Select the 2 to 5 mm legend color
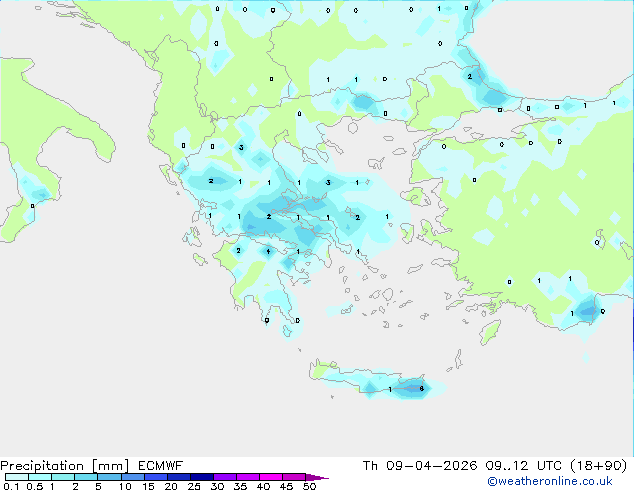Screen dimensions: 634x490 click(x=86, y=477)
